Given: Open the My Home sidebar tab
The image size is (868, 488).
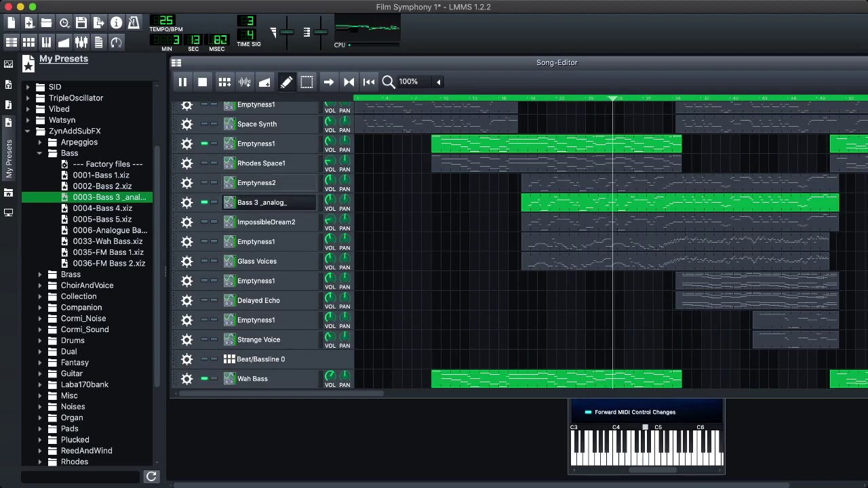Looking at the screenshot, I should pyautogui.click(x=8, y=192).
